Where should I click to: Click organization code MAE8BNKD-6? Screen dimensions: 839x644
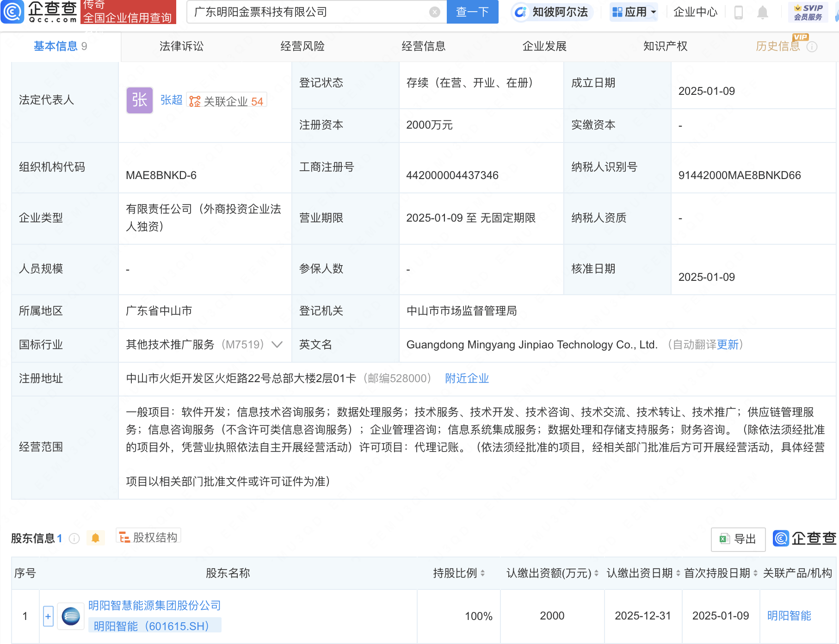[161, 175]
